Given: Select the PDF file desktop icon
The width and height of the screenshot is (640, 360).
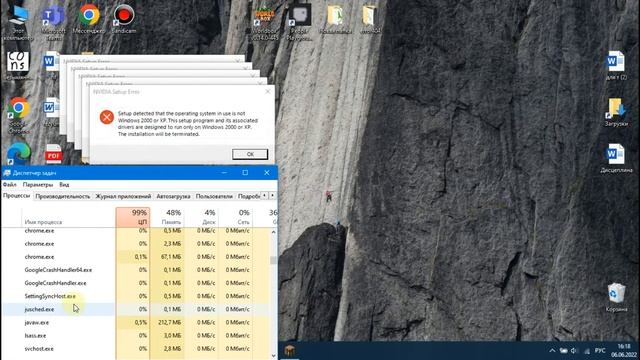Looking at the screenshot, I should tap(53, 154).
